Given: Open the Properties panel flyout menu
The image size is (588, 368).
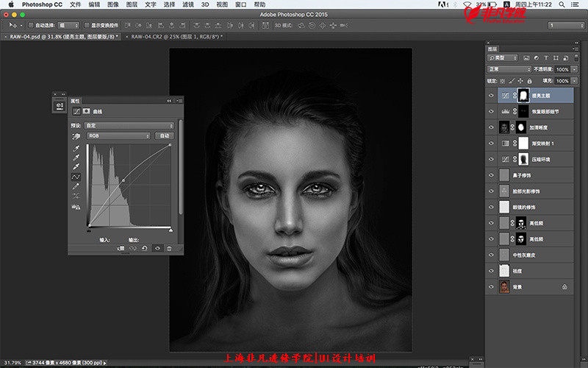Looking at the screenshot, I should (179, 101).
